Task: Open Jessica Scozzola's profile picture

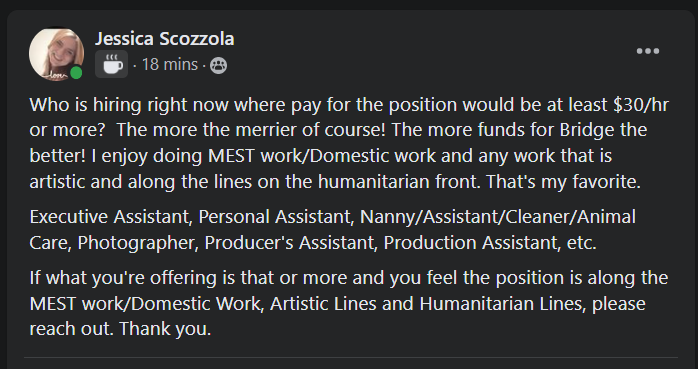Action: tap(56, 54)
